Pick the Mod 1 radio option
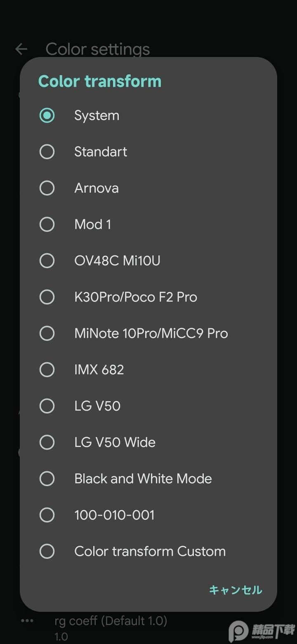Image resolution: width=297 pixels, height=644 pixels. point(47,225)
